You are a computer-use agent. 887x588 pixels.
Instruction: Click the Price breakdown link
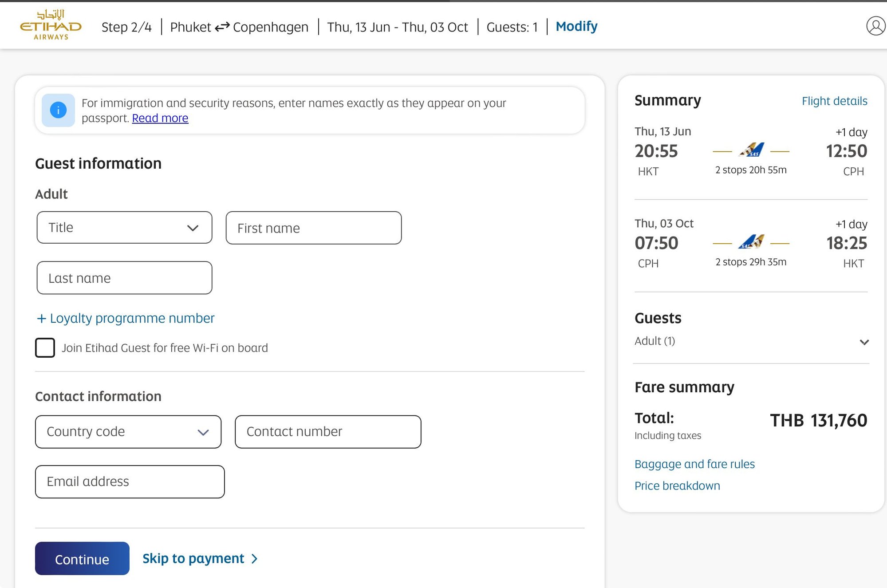click(677, 485)
